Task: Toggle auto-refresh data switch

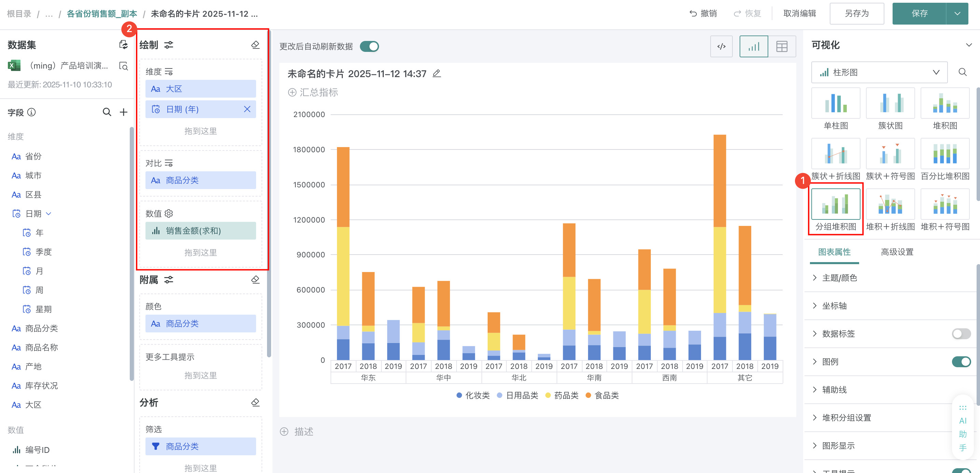Action: pyautogui.click(x=369, y=46)
